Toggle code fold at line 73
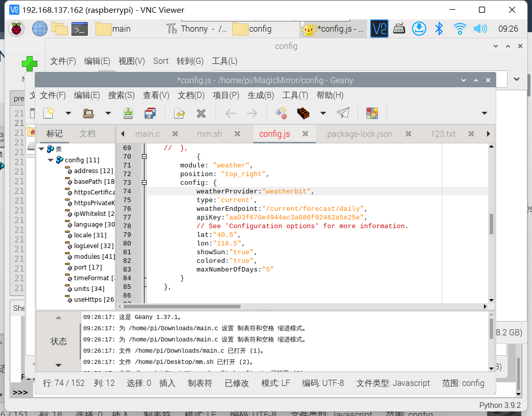The height and width of the screenshot is (416, 532). click(144, 183)
